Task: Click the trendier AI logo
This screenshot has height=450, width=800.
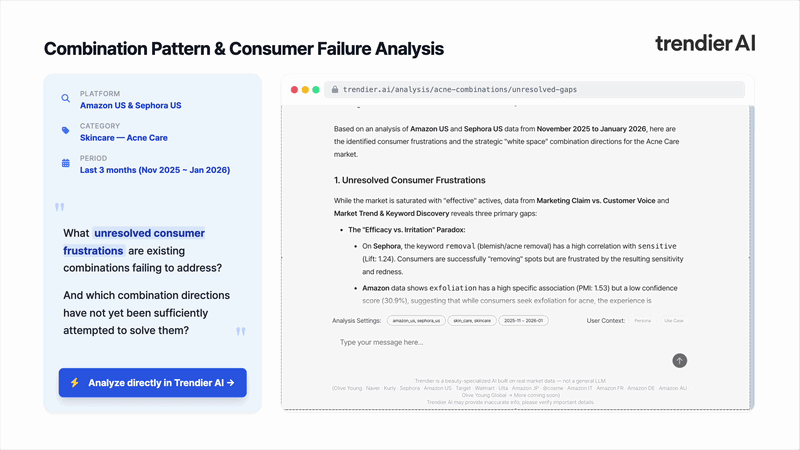Action: [704, 43]
